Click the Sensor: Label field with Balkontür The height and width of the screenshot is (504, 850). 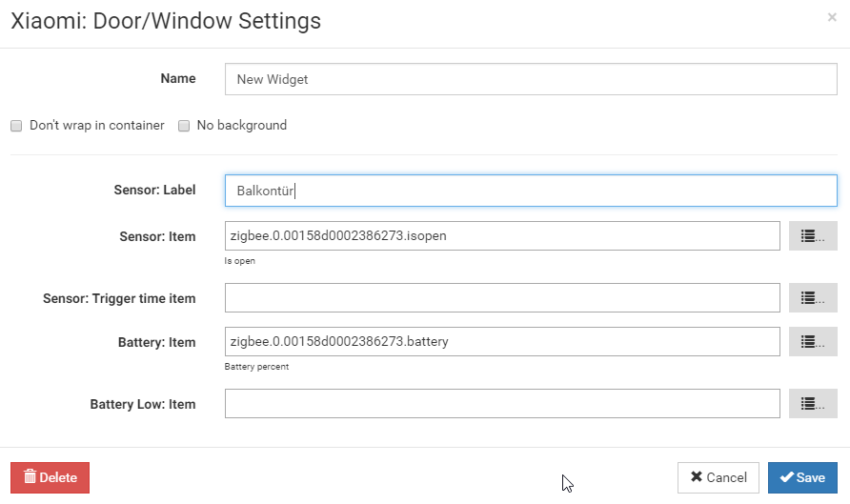531,191
